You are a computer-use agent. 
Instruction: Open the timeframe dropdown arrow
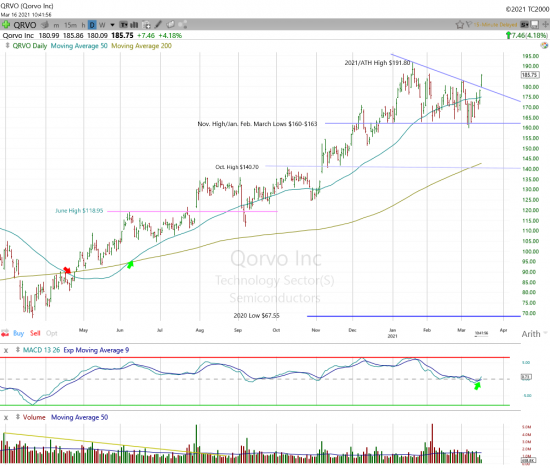113,25
